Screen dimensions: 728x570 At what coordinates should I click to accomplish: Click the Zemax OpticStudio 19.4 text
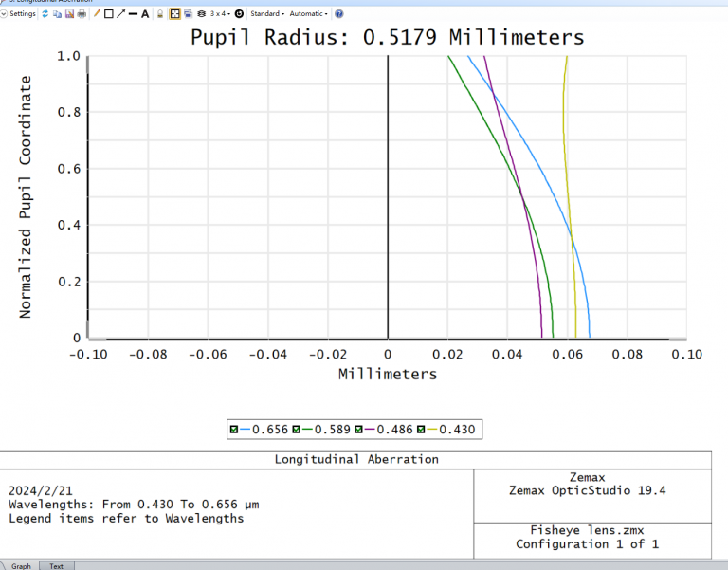(588, 490)
